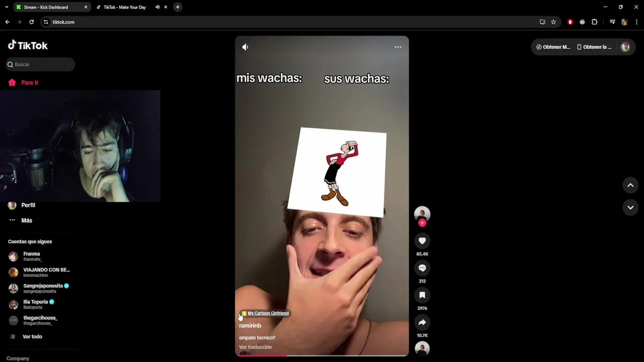The width and height of the screenshot is (644, 362).
Task: Go to the previous video with up arrow
Action: coord(630,185)
